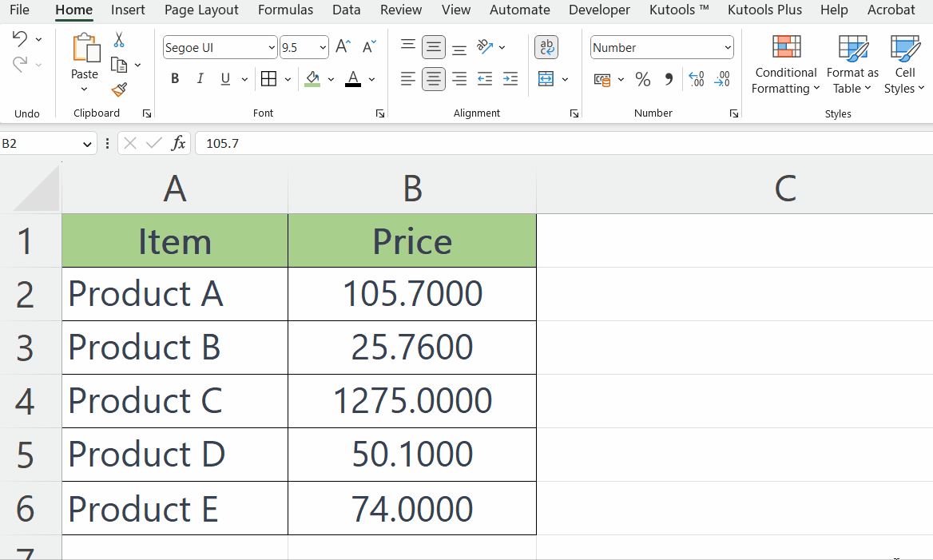933x560 pixels.
Task: Click the Font Color swatch
Action: 351,78
